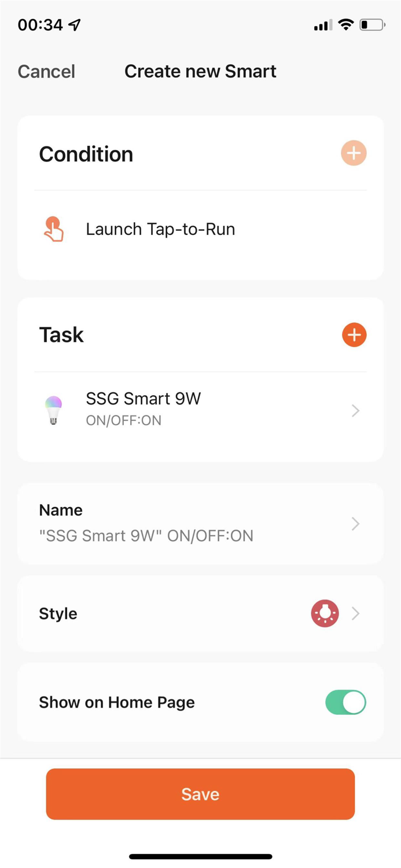Expand the Style row chevron
This screenshot has width=401, height=868.
click(356, 613)
